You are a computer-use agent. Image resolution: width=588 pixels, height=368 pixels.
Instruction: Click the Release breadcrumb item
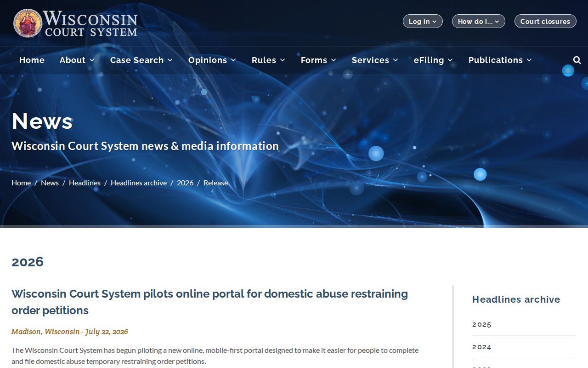coord(215,183)
